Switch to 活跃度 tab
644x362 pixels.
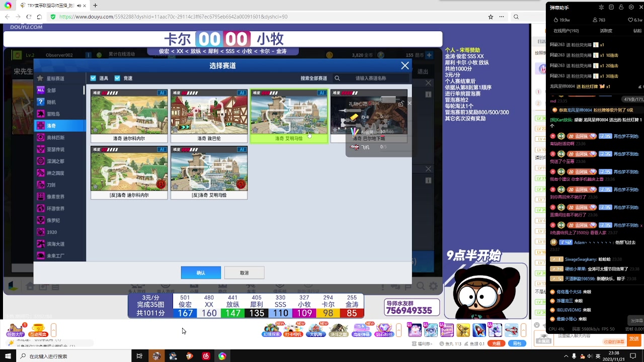click(606, 31)
